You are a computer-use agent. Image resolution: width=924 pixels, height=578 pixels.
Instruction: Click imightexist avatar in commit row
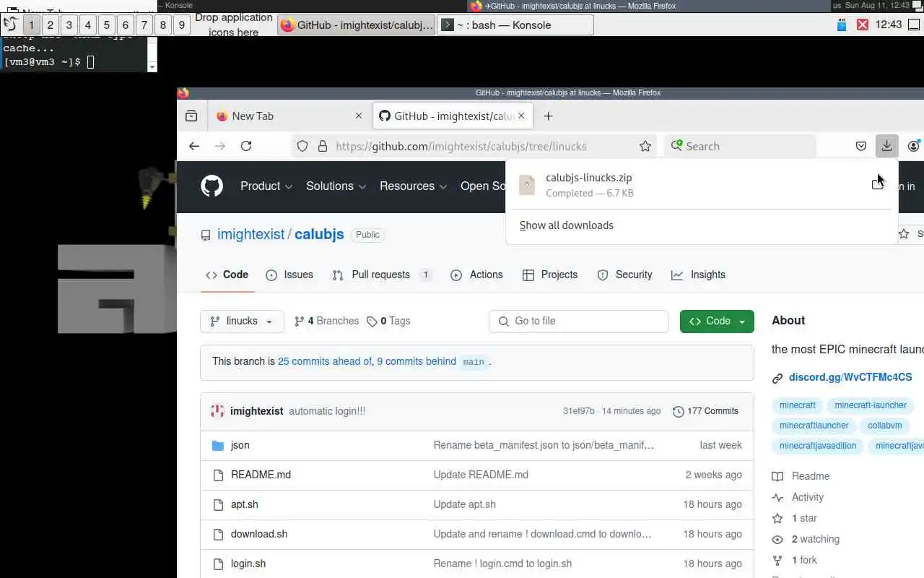(217, 411)
